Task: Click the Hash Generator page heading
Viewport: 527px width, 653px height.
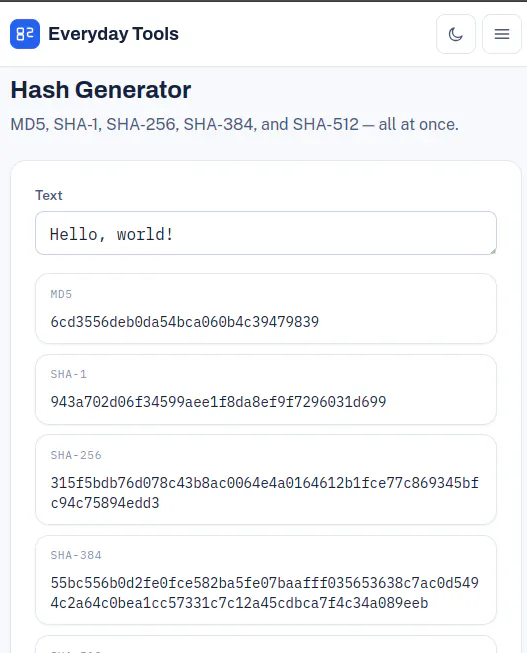Action: pyautogui.click(x=101, y=90)
